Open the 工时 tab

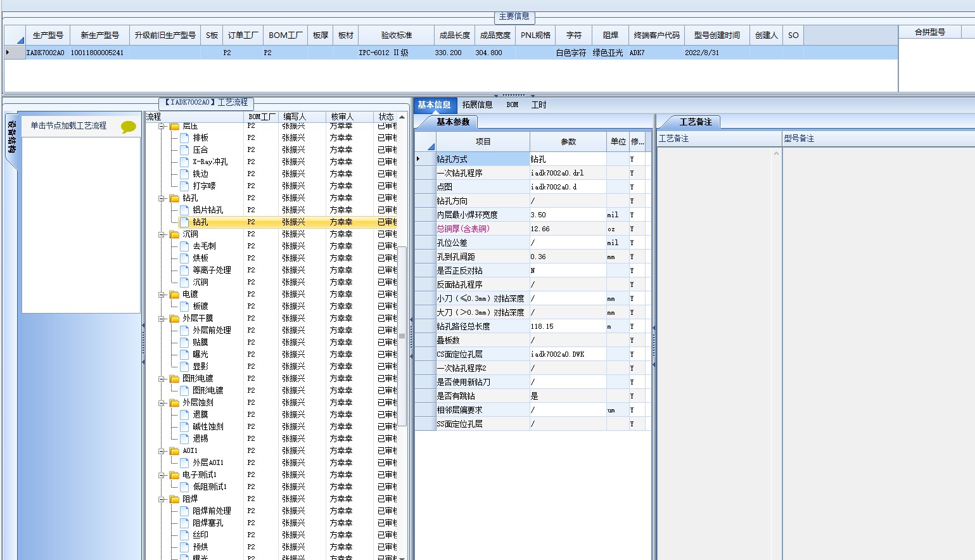(538, 105)
